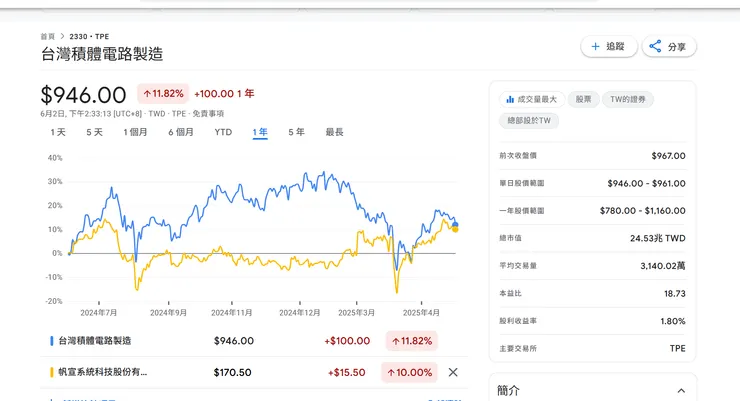This screenshot has width=740, height=401.
Task: Click the 平均交易量 value 3,140.02萬
Action: click(x=663, y=266)
